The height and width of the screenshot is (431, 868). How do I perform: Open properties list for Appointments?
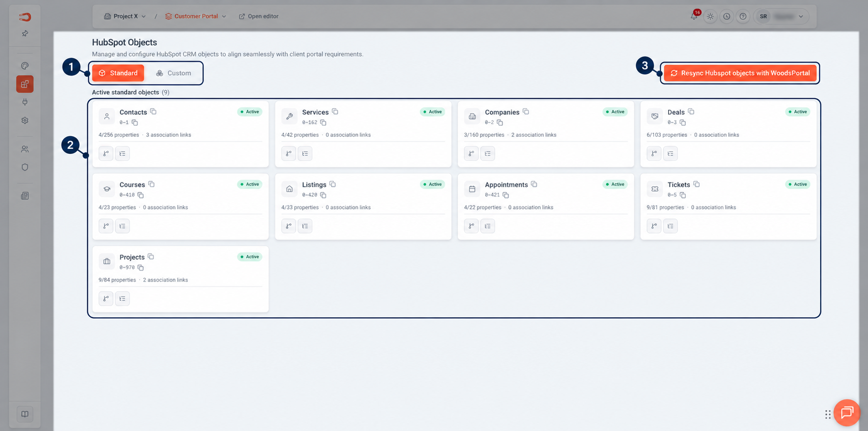click(488, 226)
